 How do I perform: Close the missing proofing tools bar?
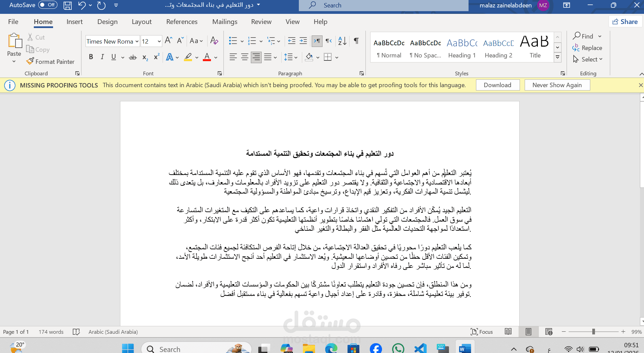click(641, 85)
